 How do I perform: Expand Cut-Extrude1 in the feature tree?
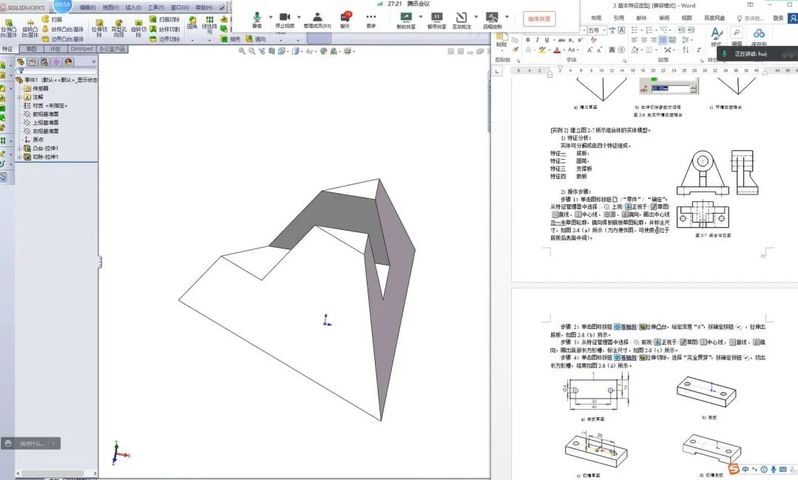coord(21,157)
